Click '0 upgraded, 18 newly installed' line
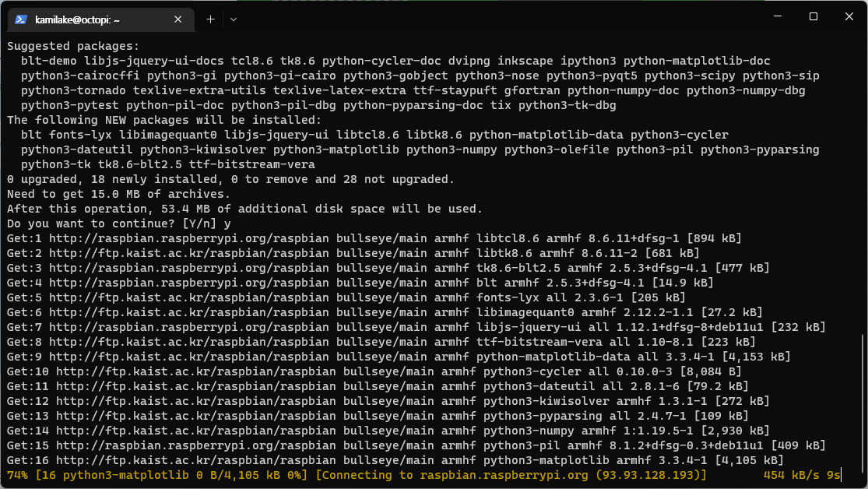 pos(231,179)
